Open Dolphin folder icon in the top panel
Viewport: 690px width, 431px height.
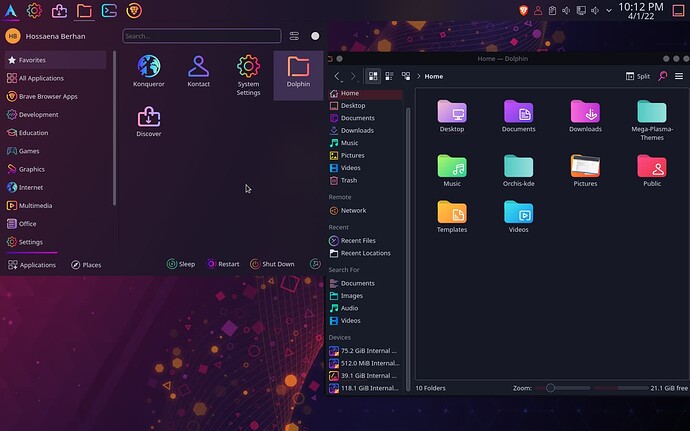coord(84,11)
